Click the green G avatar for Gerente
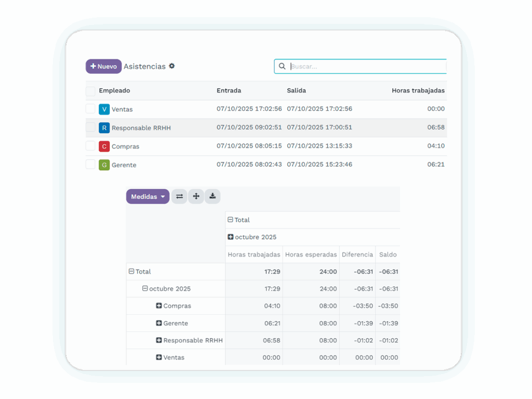This screenshot has height=399, width=532. click(x=104, y=165)
